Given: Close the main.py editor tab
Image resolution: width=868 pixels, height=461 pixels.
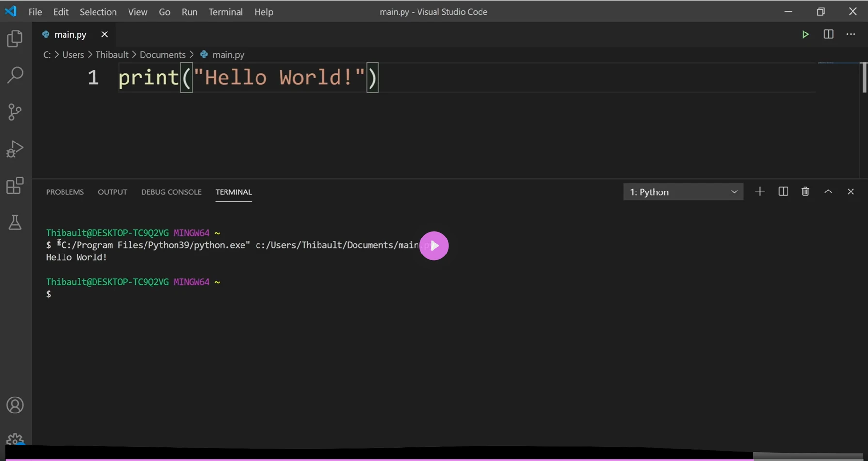Looking at the screenshot, I should pos(104,34).
